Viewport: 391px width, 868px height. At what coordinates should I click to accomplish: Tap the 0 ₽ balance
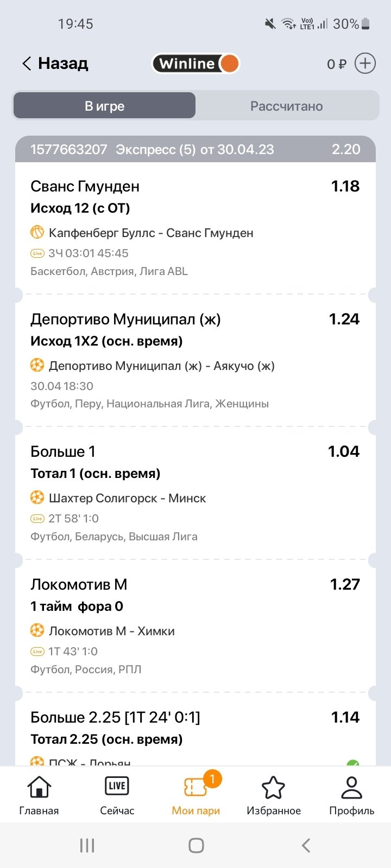[x=336, y=64]
